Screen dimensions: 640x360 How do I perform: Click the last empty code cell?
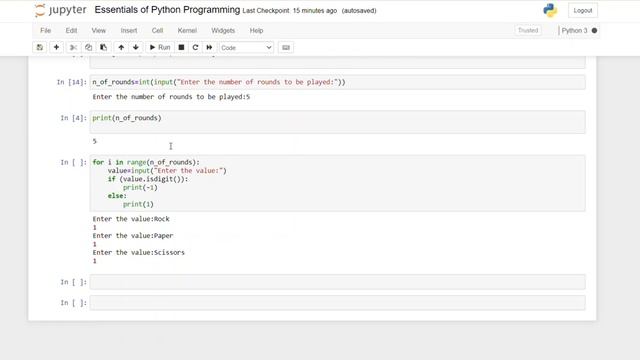[338, 303]
